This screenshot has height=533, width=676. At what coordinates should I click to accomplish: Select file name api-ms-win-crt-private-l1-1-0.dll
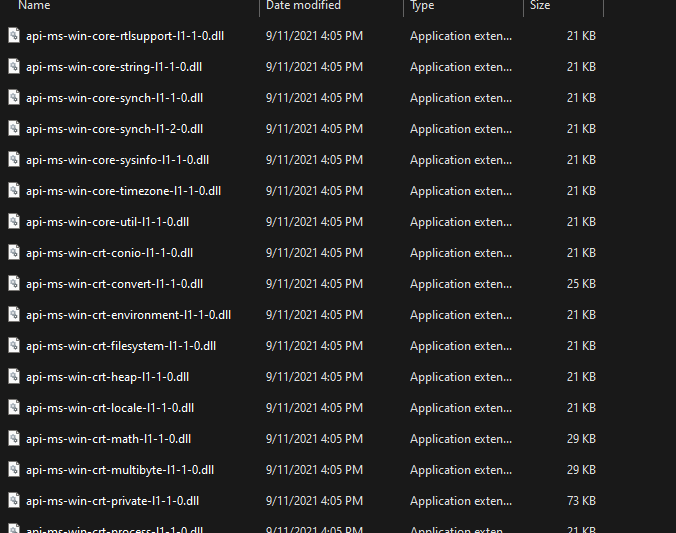point(113,501)
